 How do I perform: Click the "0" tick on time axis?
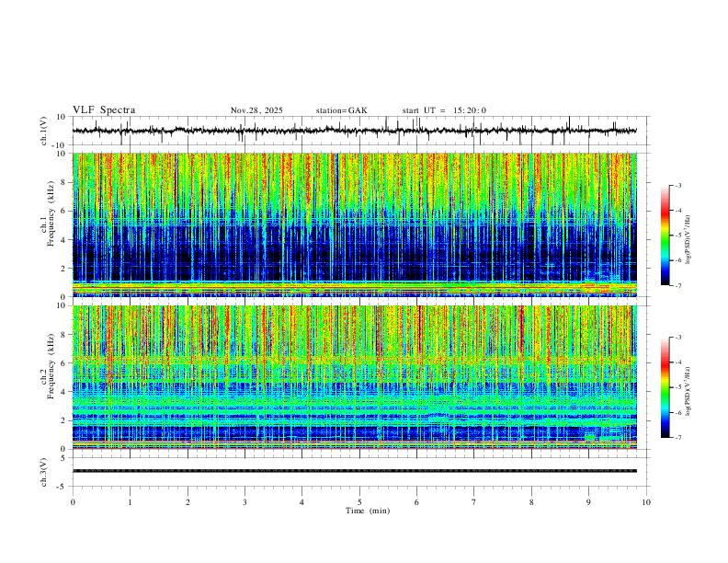73,502
